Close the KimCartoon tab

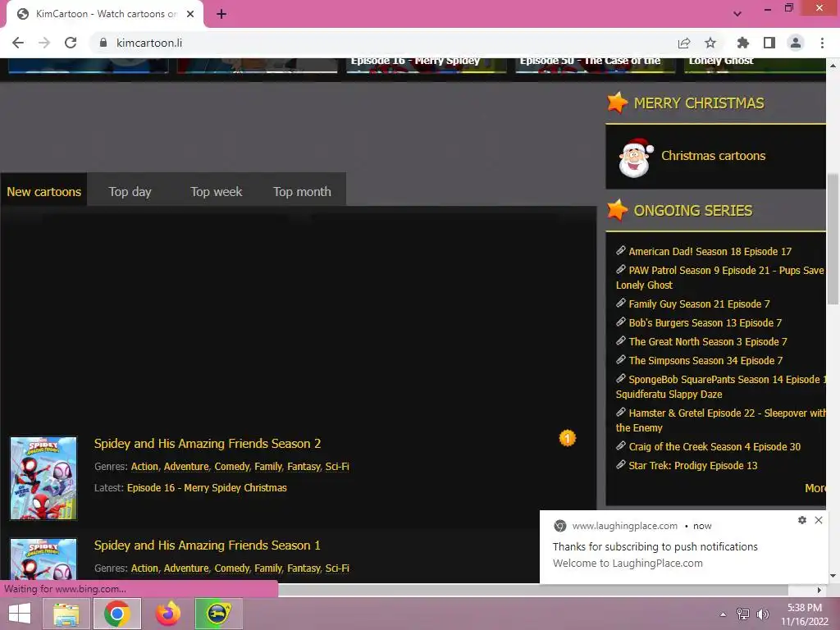point(190,14)
